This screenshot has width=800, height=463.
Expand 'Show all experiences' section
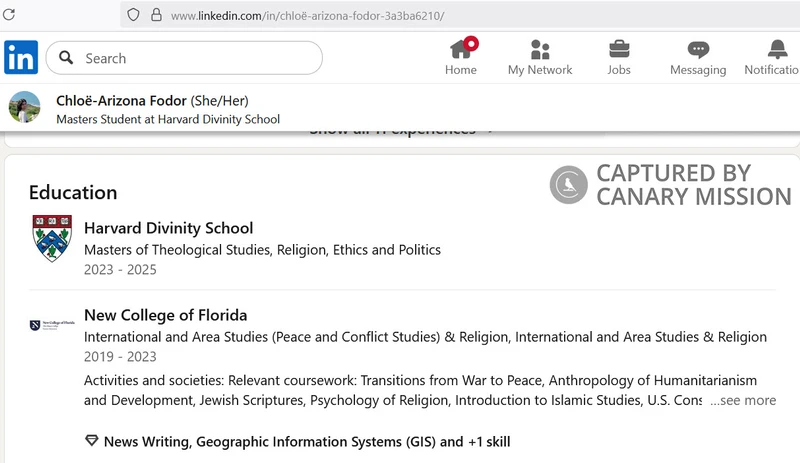click(x=400, y=129)
